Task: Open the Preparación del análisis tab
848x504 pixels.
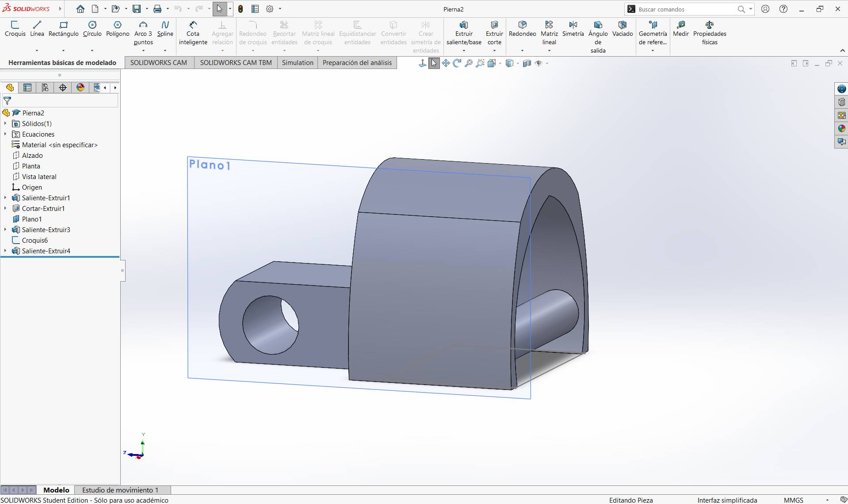Action: [357, 63]
